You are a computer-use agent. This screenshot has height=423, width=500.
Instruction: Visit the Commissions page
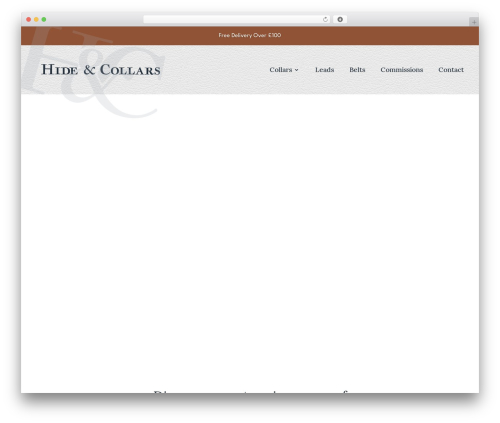click(402, 70)
